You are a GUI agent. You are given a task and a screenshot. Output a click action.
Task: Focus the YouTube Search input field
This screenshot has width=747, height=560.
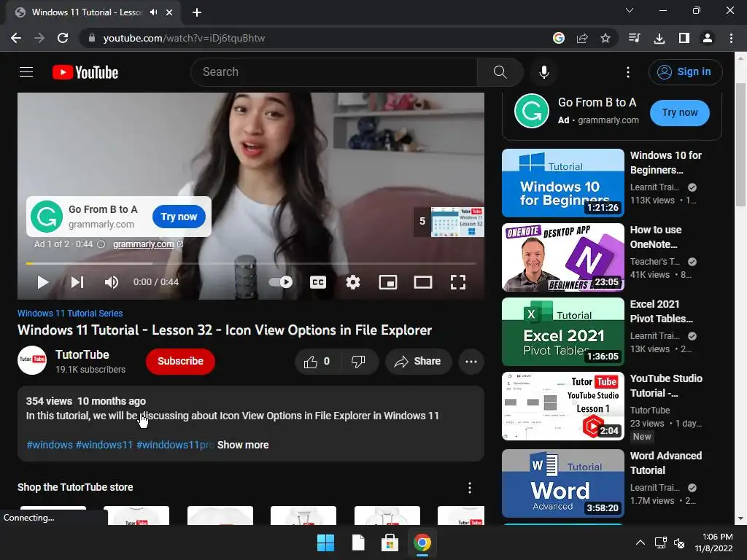[333, 72]
